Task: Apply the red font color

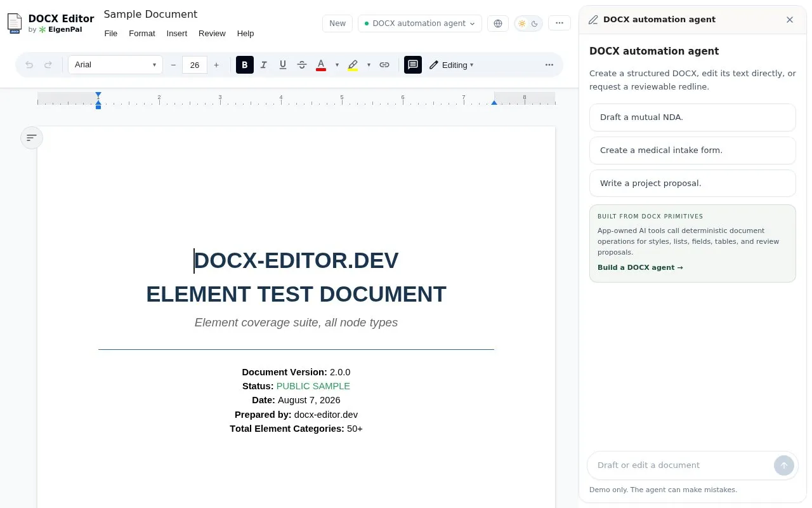Action: click(321, 65)
